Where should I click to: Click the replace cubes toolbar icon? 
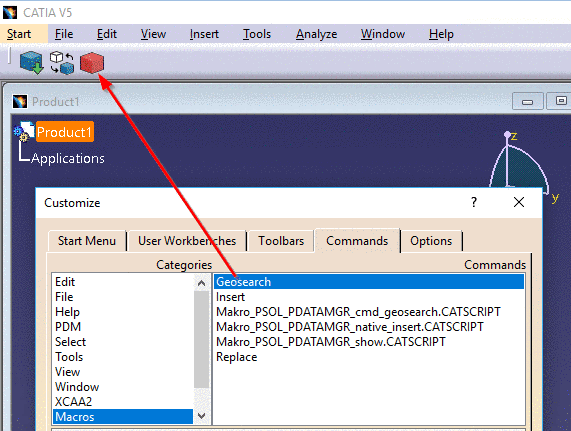62,63
